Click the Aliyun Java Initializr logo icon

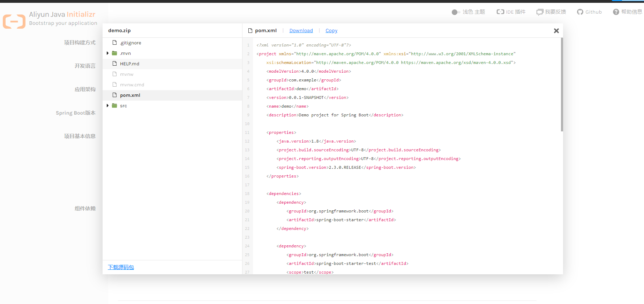pos(14,21)
